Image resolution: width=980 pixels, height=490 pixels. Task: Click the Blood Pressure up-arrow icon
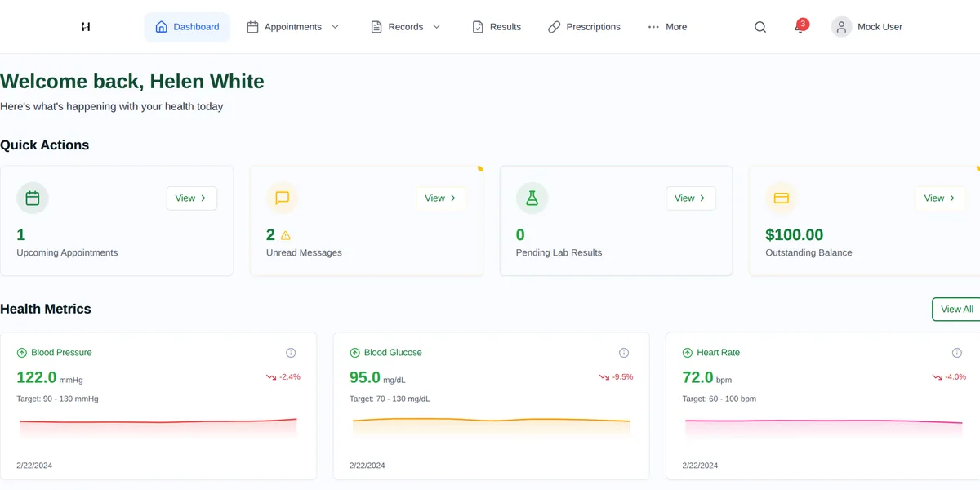click(x=22, y=353)
